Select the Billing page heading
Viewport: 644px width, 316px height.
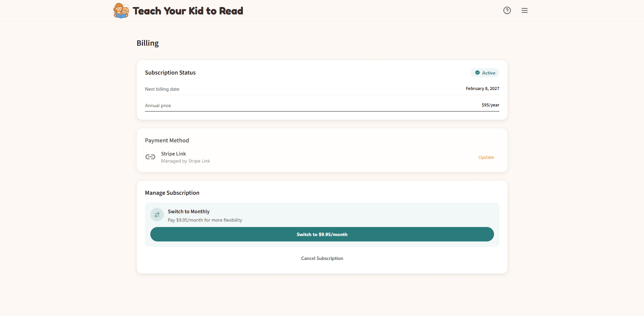point(148,43)
